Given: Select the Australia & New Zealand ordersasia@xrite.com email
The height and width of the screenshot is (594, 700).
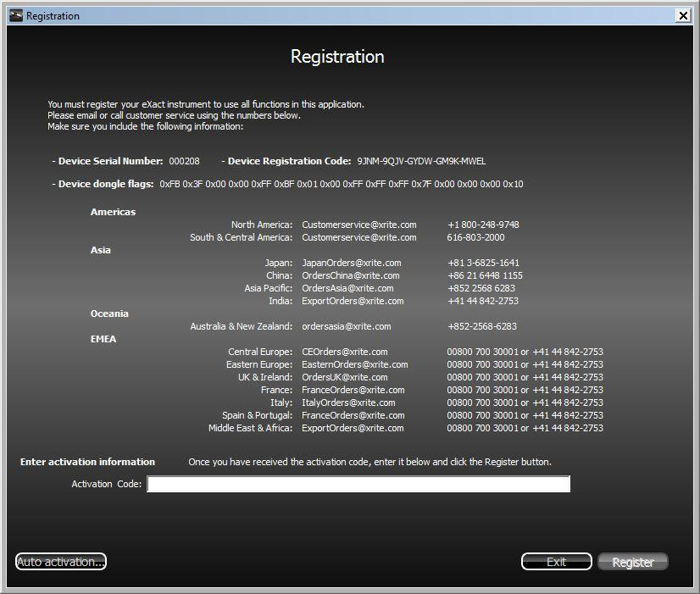Looking at the screenshot, I should [x=346, y=326].
